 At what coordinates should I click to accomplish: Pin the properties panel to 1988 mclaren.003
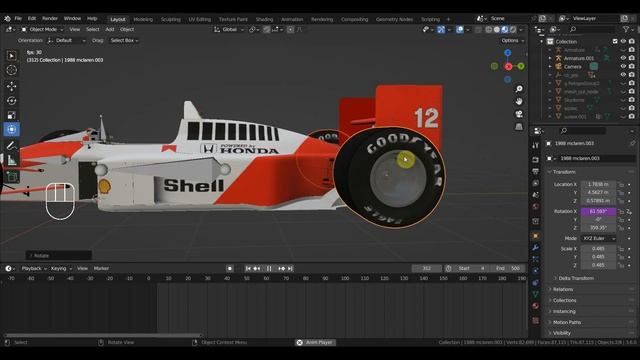tap(632, 143)
